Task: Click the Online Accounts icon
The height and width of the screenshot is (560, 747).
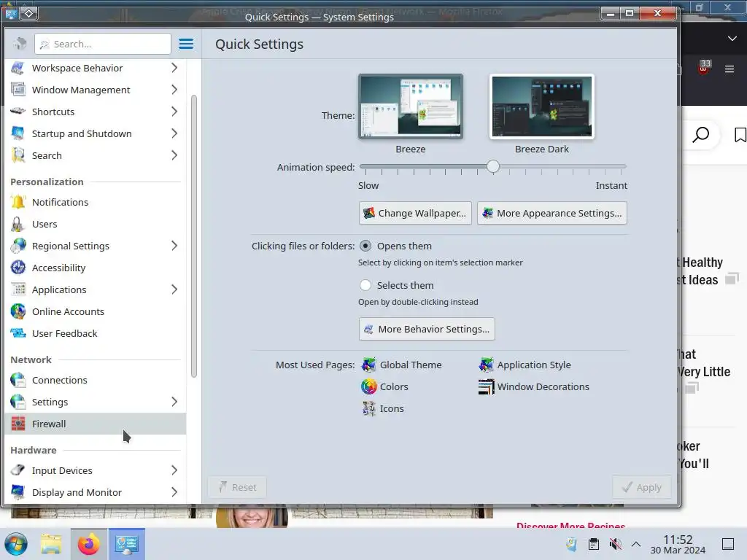Action: coord(18,311)
